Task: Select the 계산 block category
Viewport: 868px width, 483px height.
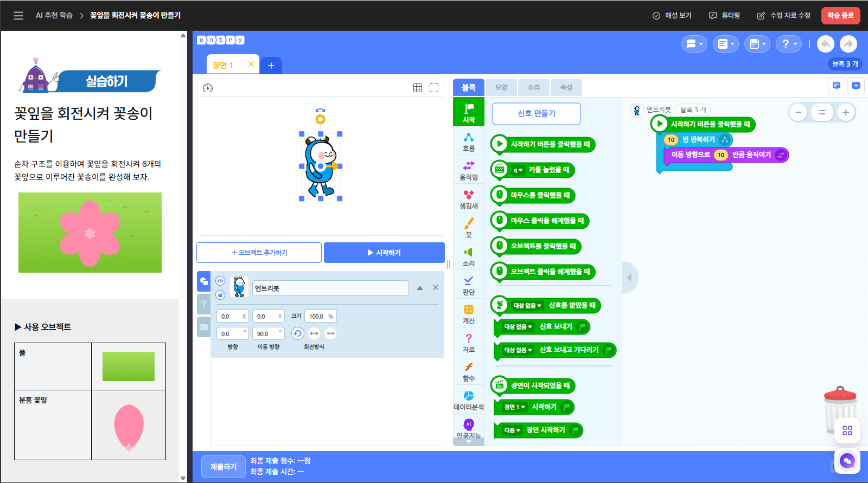Action: tap(469, 314)
